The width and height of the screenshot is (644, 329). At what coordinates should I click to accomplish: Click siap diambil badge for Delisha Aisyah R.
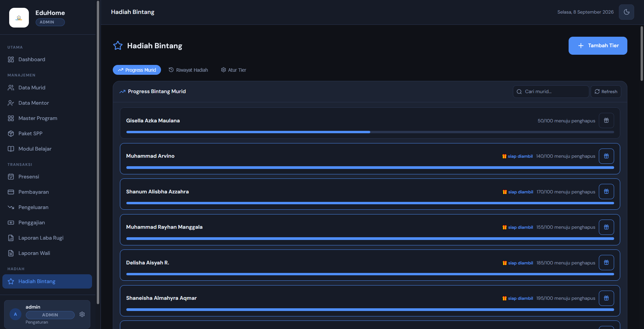pos(518,263)
